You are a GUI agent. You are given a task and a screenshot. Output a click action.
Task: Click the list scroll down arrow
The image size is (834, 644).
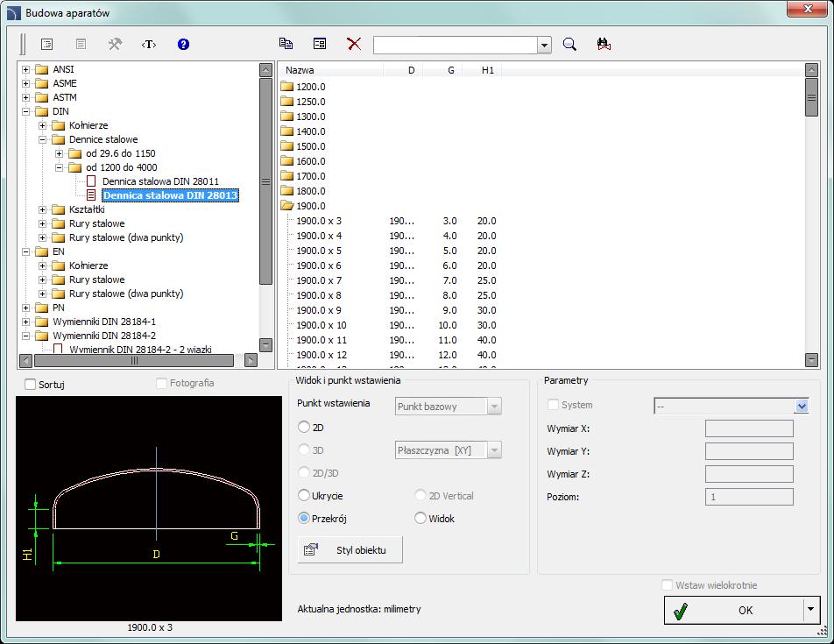[x=811, y=360]
